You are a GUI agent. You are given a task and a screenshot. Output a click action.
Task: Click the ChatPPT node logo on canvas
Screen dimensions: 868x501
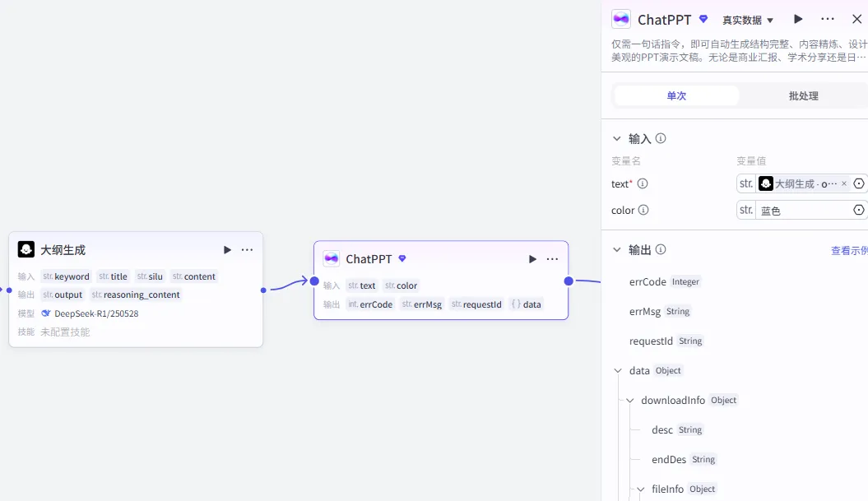coord(331,258)
